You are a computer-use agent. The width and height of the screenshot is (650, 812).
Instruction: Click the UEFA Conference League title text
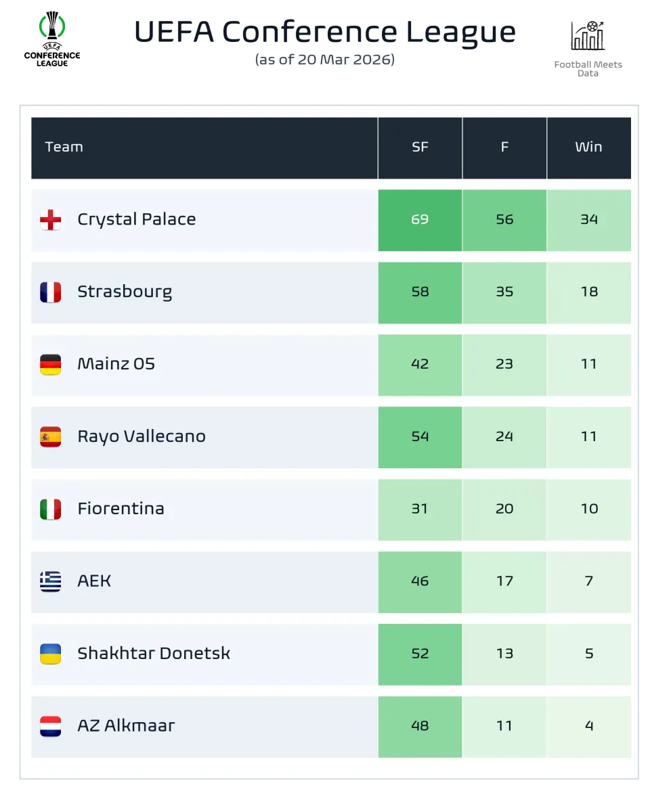(x=325, y=32)
